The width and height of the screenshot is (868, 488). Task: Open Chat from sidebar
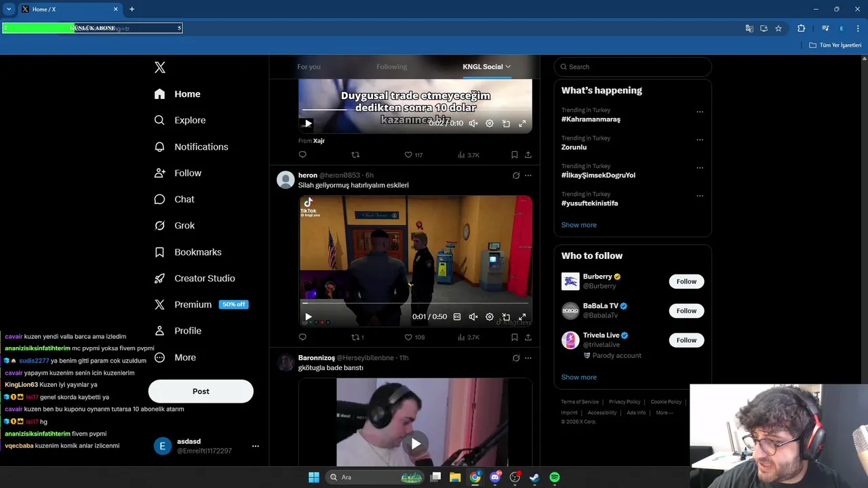click(x=174, y=199)
